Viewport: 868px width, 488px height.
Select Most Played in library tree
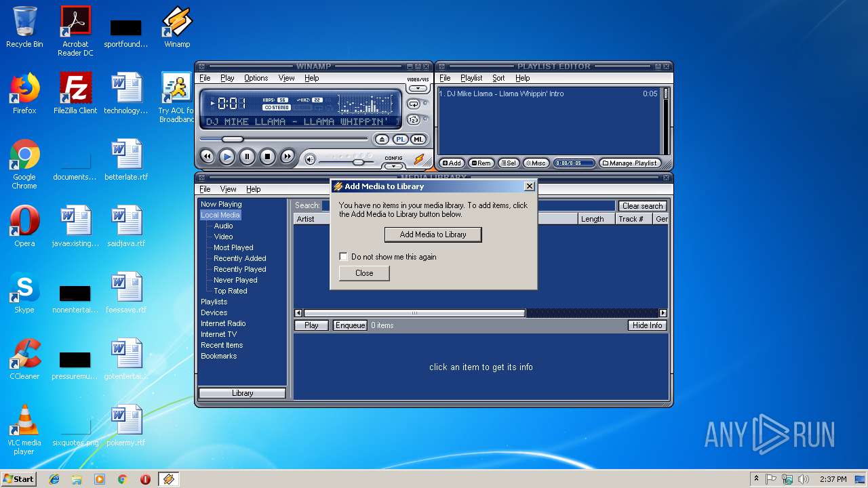tap(233, 247)
